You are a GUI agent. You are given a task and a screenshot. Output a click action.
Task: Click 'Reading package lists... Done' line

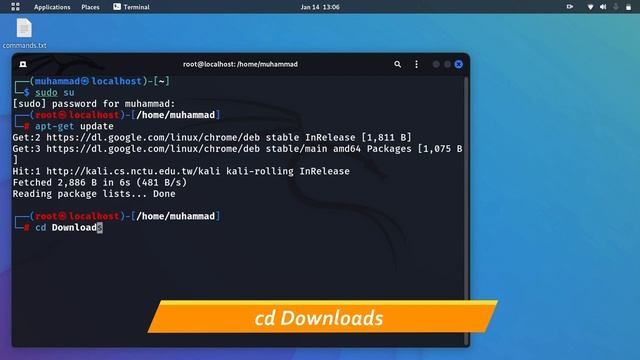tap(94, 194)
